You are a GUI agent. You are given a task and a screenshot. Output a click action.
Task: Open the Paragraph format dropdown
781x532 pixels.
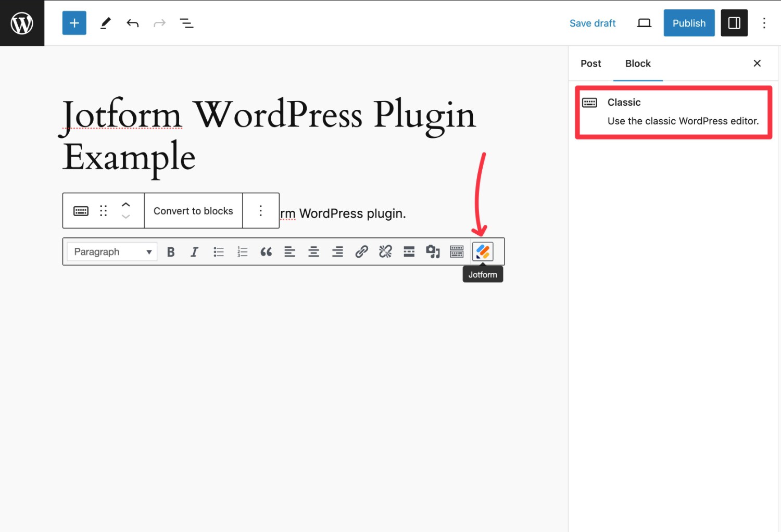point(112,252)
